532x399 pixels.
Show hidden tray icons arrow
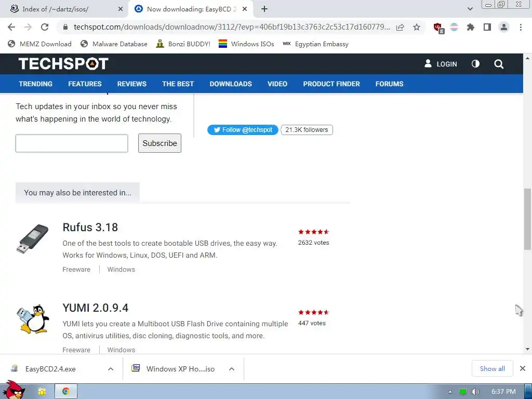coord(450,392)
